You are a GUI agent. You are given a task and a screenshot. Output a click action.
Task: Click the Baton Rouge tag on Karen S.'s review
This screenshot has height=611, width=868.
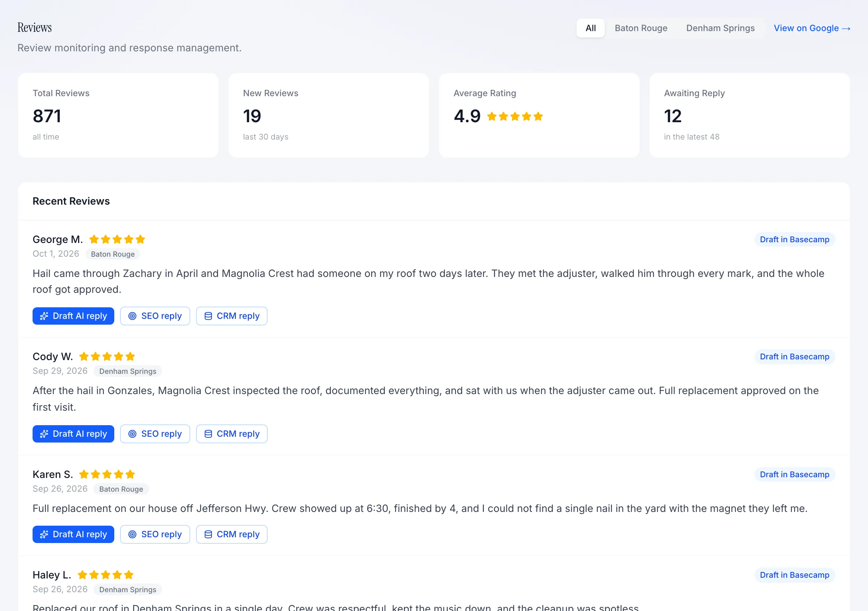point(121,489)
